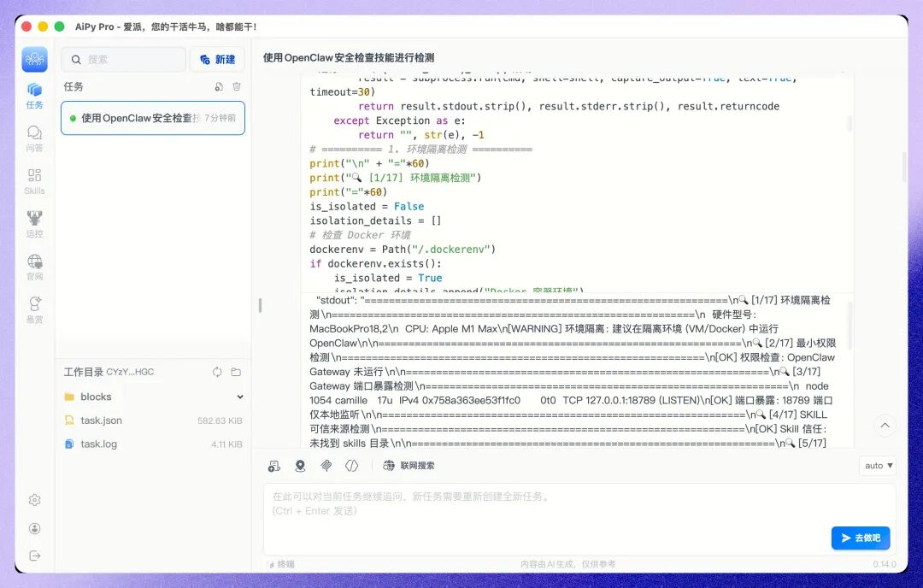Click the version number 0.14.0
Screen dimensions: 923x588
[885, 564]
